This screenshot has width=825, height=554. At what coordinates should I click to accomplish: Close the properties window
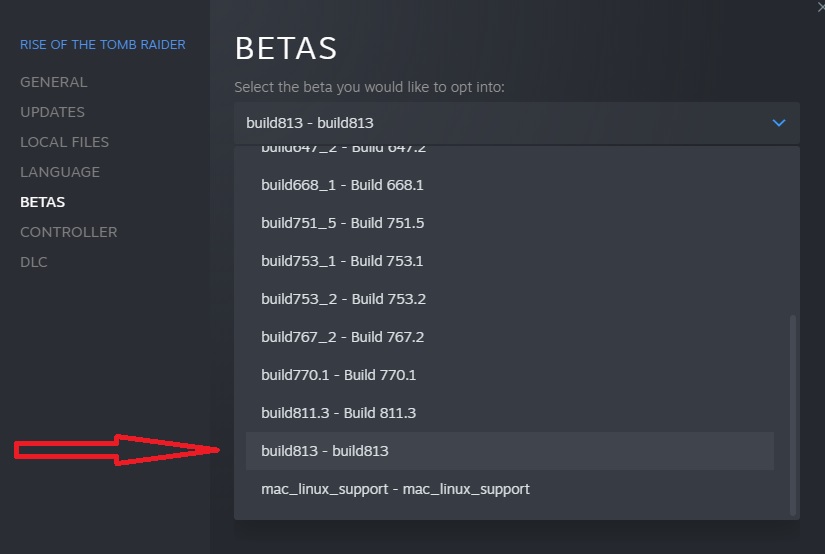(x=821, y=7)
